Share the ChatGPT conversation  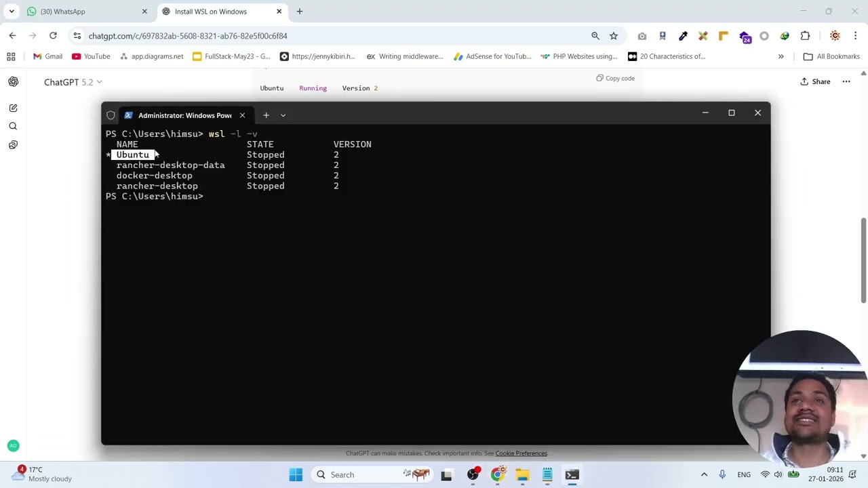click(x=815, y=82)
